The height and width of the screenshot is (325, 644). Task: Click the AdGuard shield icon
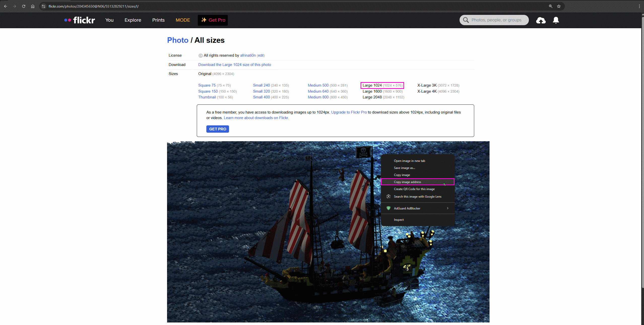click(x=389, y=208)
